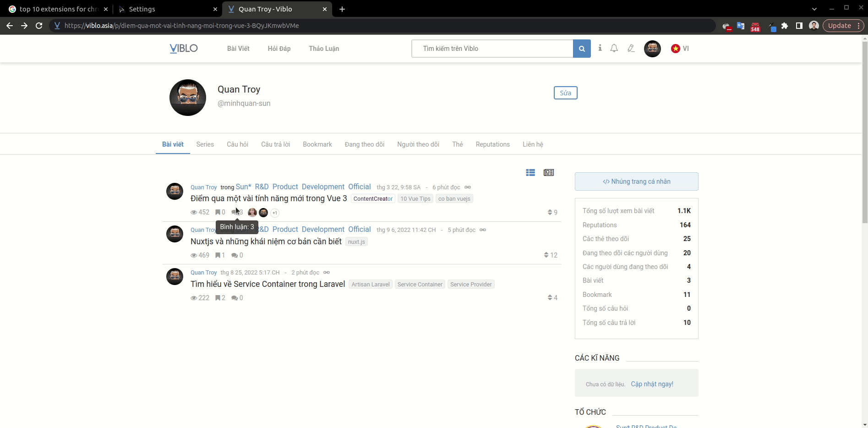Screen dimensions: 868x428
Task: Open the Chrome extensions puzzle menu
Action: point(785,26)
